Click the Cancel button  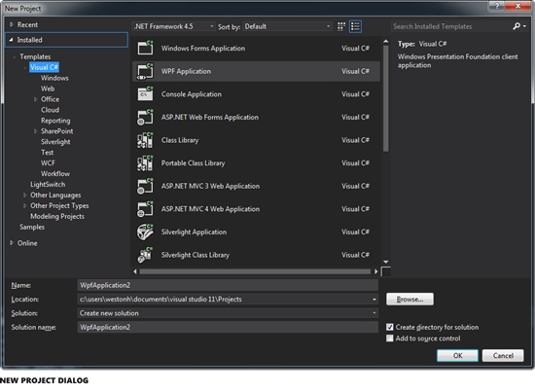coord(503,355)
